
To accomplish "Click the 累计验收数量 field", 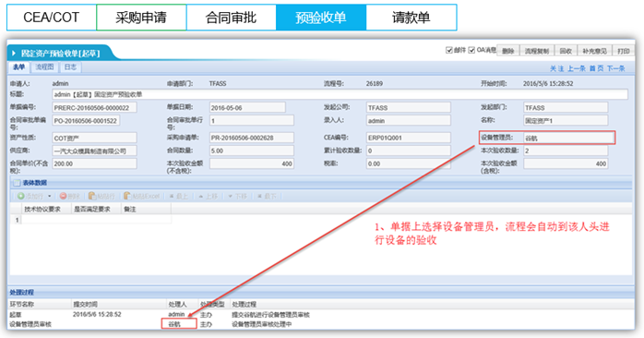I will (x=408, y=151).
